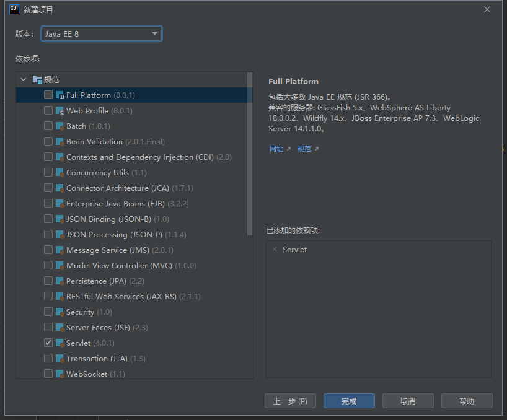Click the Enterprise Java Beans icon
Image resolution: width=507 pixels, height=420 pixels.
pos(60,204)
